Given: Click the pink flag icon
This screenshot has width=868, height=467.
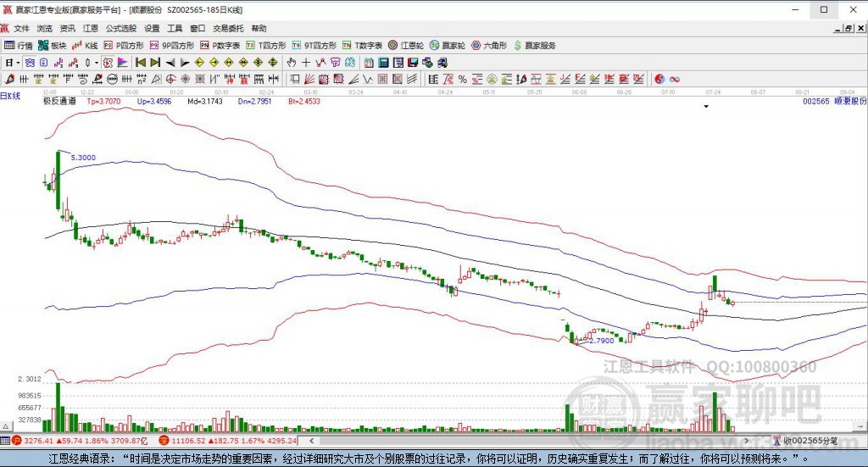Looking at the screenshot, I should 122,63.
